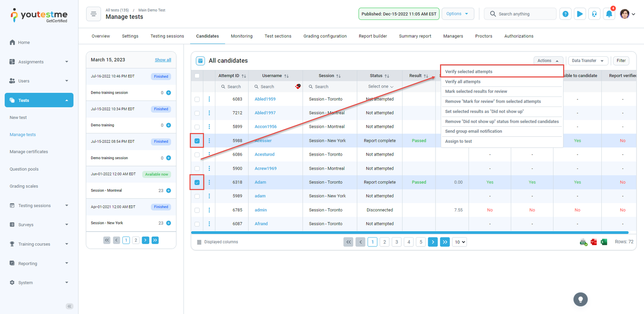
Task: Switch to the Monitoring tab
Action: (242, 36)
